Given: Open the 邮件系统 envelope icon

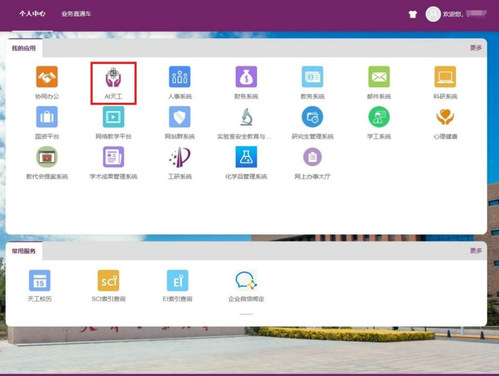Looking at the screenshot, I should click(x=379, y=77).
